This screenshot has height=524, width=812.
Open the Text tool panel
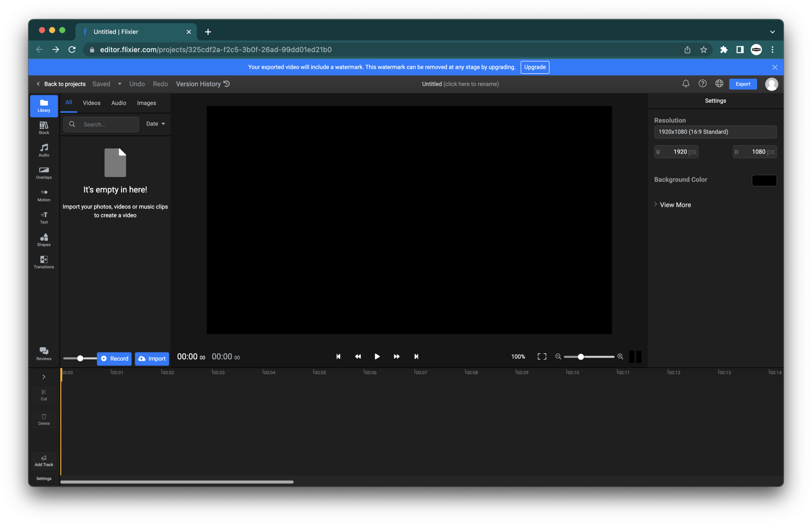click(x=44, y=217)
